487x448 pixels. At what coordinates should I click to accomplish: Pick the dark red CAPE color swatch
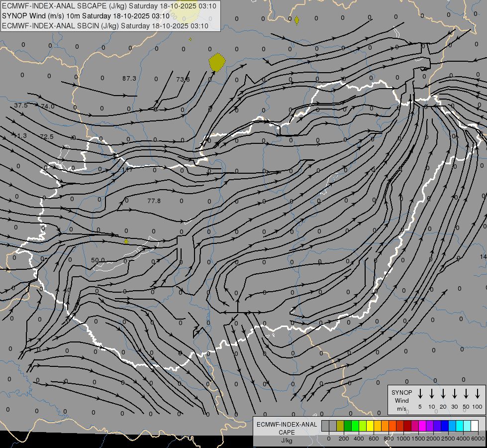tap(407, 426)
